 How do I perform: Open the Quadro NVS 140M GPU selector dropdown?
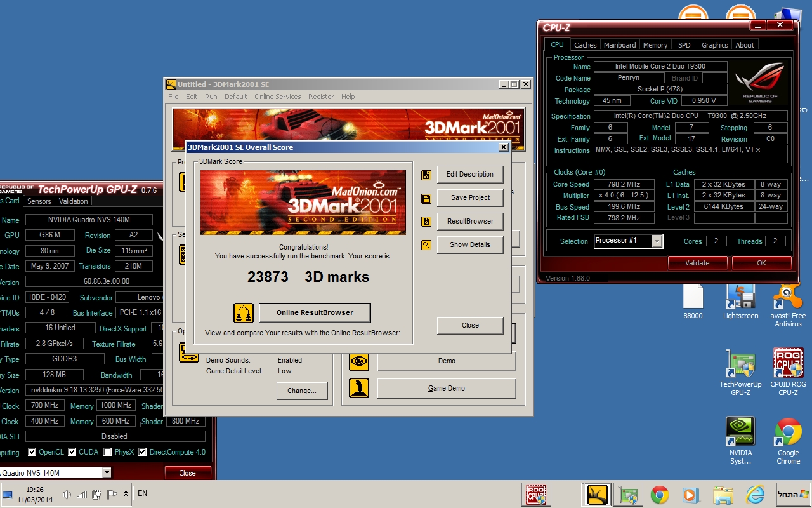tap(107, 472)
